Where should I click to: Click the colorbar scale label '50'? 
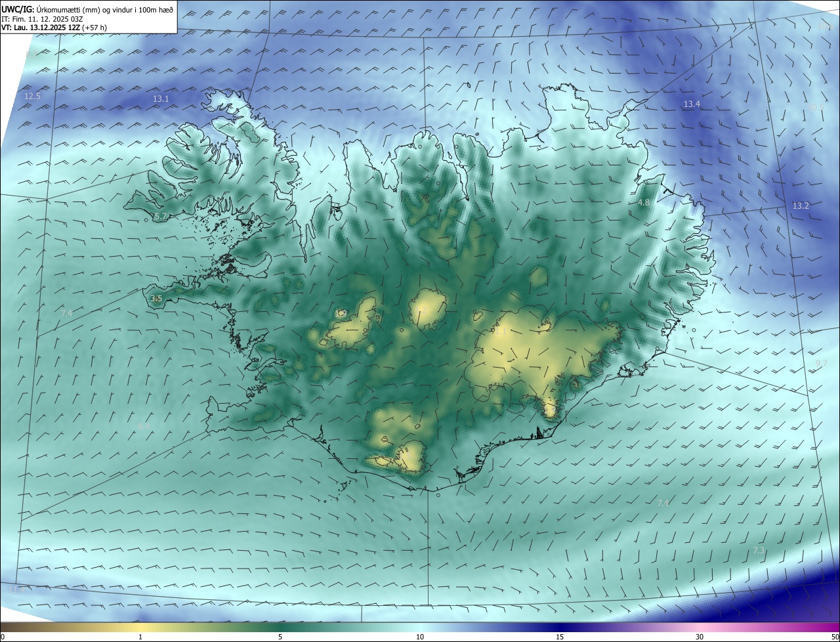point(834,637)
